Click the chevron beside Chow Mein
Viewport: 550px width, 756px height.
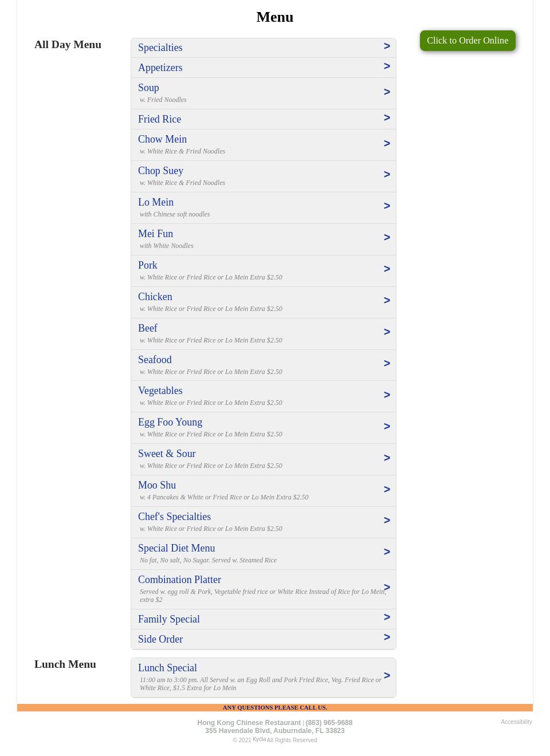(387, 144)
